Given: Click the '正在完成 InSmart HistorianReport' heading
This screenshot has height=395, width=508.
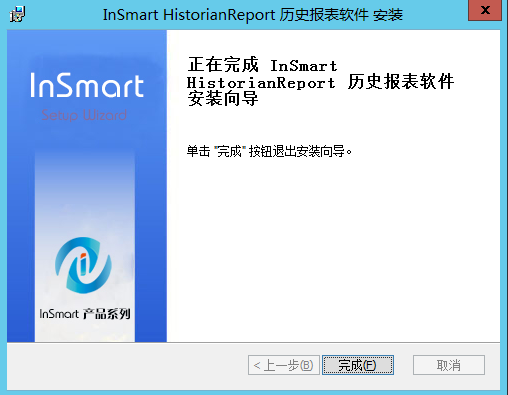Looking at the screenshot, I should 320,82.
